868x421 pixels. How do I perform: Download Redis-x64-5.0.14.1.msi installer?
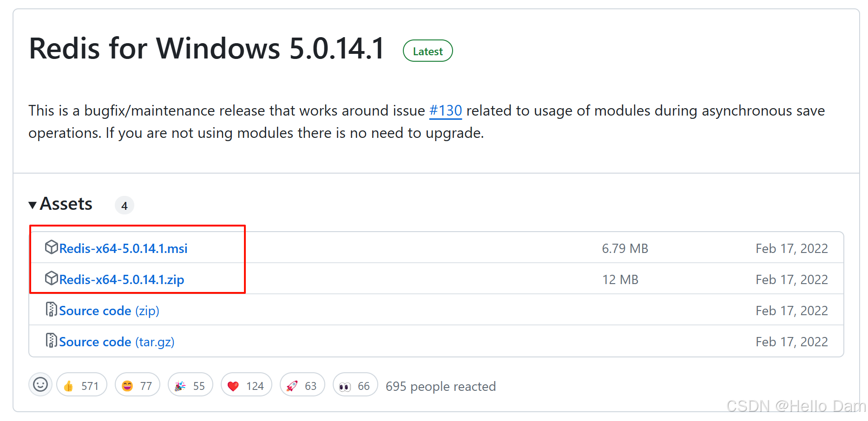tap(124, 248)
